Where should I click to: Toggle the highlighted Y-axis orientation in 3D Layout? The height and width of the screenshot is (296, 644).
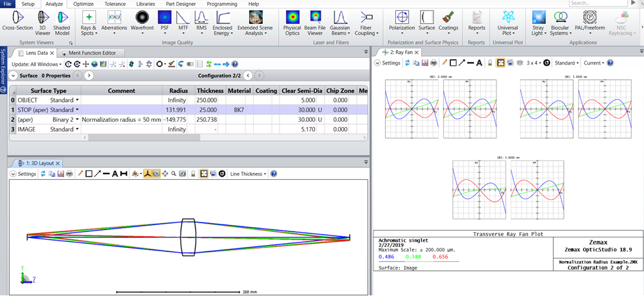point(147,174)
